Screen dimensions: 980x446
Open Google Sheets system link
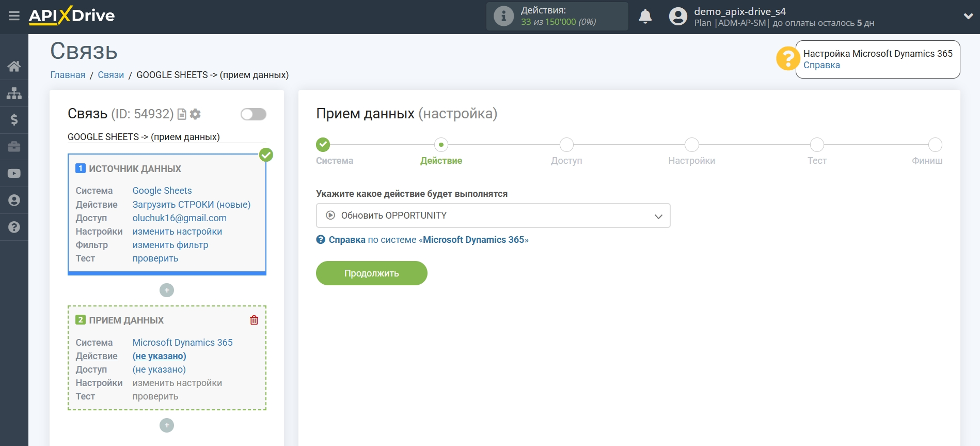[162, 191]
